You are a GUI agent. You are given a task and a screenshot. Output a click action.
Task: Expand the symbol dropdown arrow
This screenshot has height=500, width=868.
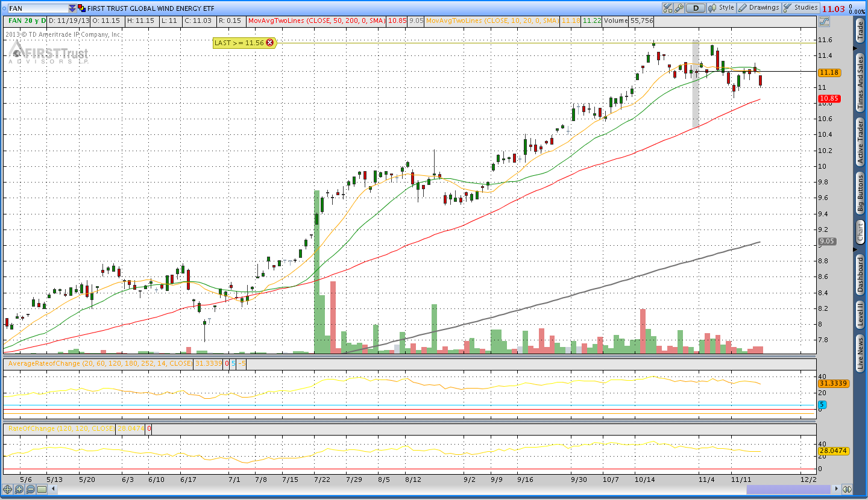(72, 8)
